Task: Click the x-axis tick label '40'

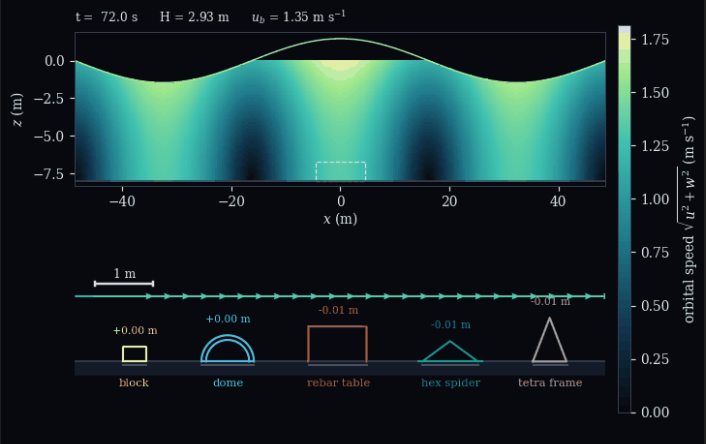Action: 558,201
